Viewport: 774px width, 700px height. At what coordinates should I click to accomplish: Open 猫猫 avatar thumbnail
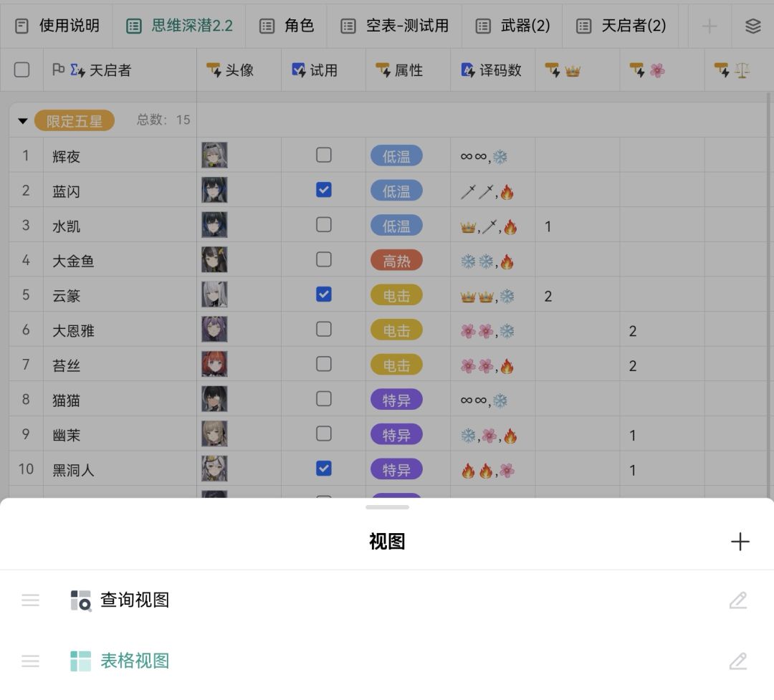[x=214, y=399]
